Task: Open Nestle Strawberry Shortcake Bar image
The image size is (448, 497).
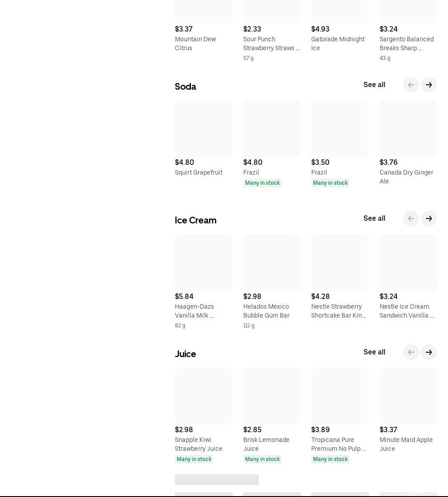Action: tap(340, 262)
